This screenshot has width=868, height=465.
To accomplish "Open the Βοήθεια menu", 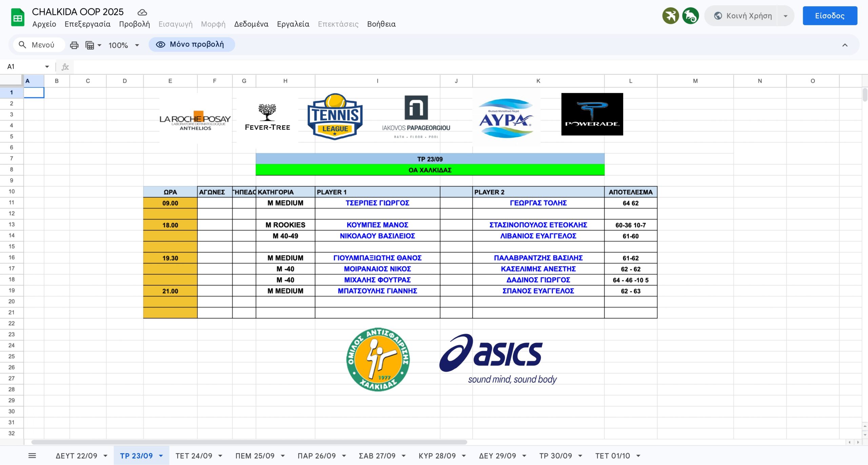I will tap(381, 24).
